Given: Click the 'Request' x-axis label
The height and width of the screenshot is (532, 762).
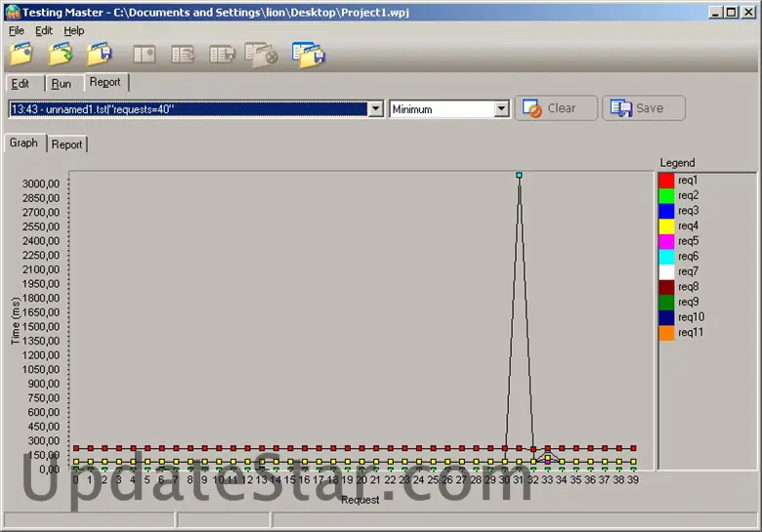Looking at the screenshot, I should coord(360,500).
